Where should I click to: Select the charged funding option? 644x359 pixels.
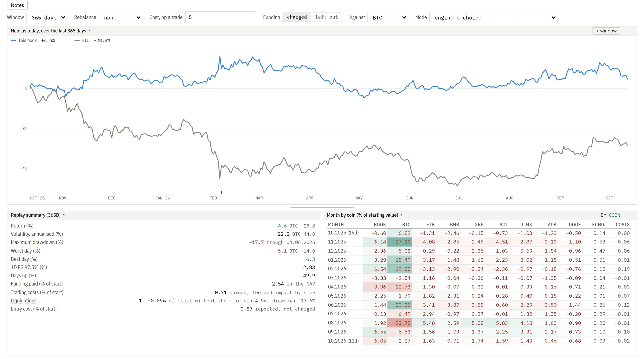[297, 17]
